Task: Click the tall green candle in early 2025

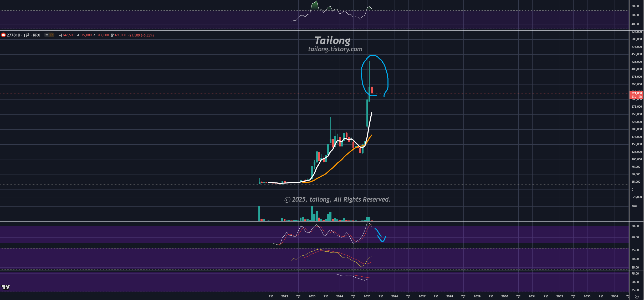Action: point(367,113)
